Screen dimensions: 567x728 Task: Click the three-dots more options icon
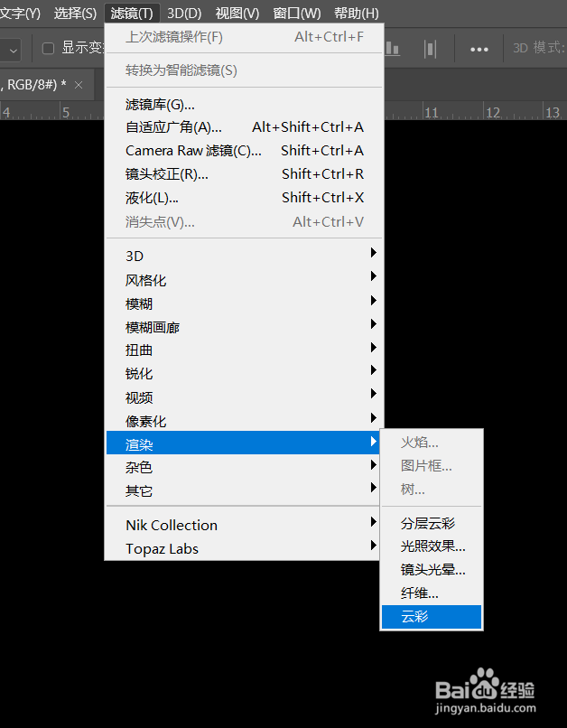coord(479,49)
